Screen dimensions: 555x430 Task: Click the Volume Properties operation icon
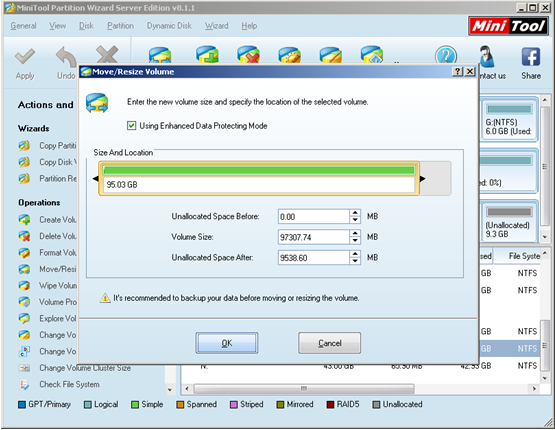pyautogui.click(x=24, y=302)
